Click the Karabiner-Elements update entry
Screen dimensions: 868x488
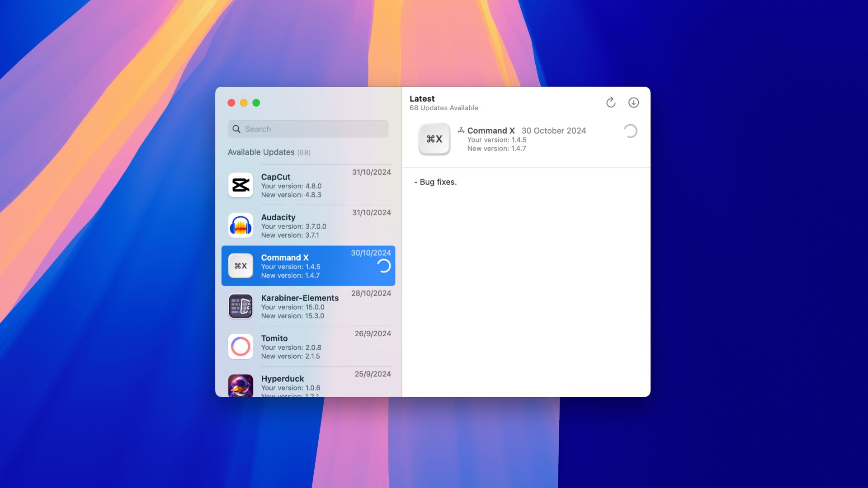coord(308,305)
